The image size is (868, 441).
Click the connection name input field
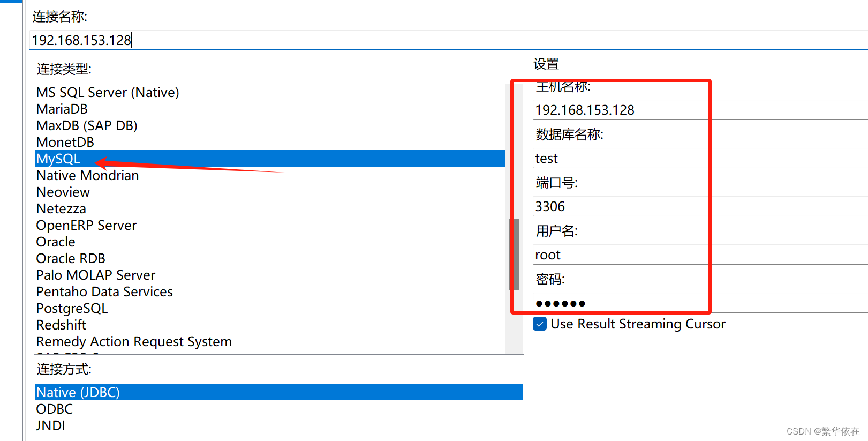pos(449,40)
